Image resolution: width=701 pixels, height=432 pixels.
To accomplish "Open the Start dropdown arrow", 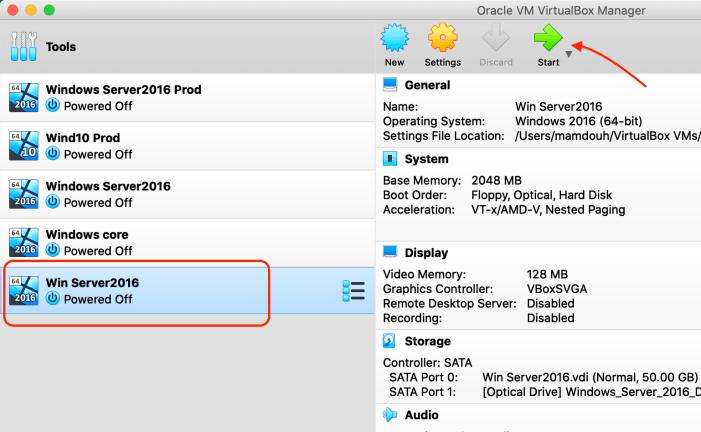I will [x=569, y=55].
